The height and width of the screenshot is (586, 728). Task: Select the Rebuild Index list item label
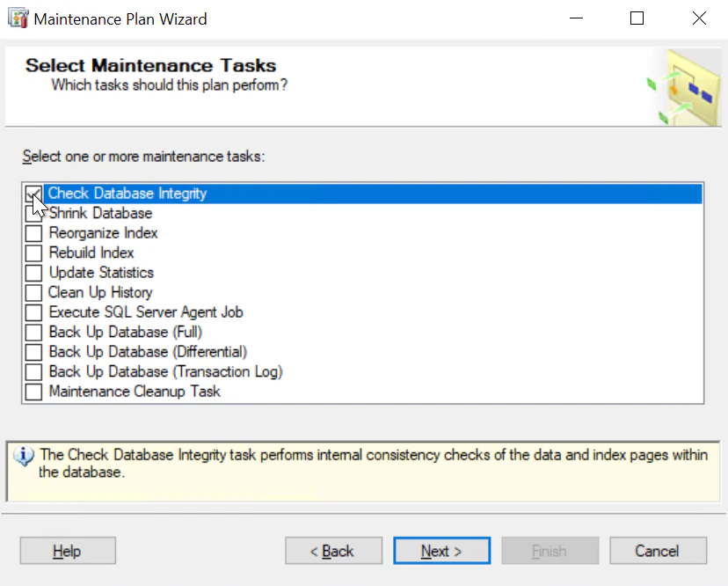[x=91, y=253]
